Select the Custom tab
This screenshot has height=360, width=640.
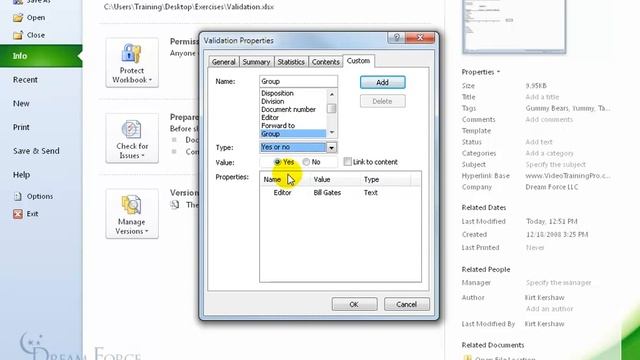point(358,61)
